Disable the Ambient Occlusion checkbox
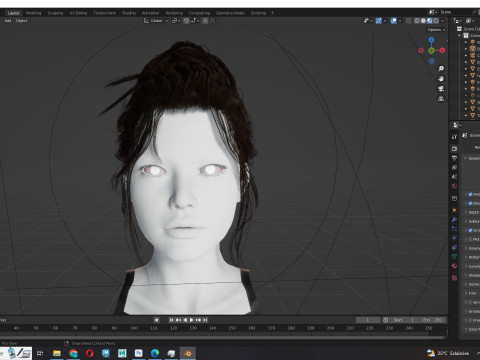This screenshot has width=480, height=360. coord(470,194)
